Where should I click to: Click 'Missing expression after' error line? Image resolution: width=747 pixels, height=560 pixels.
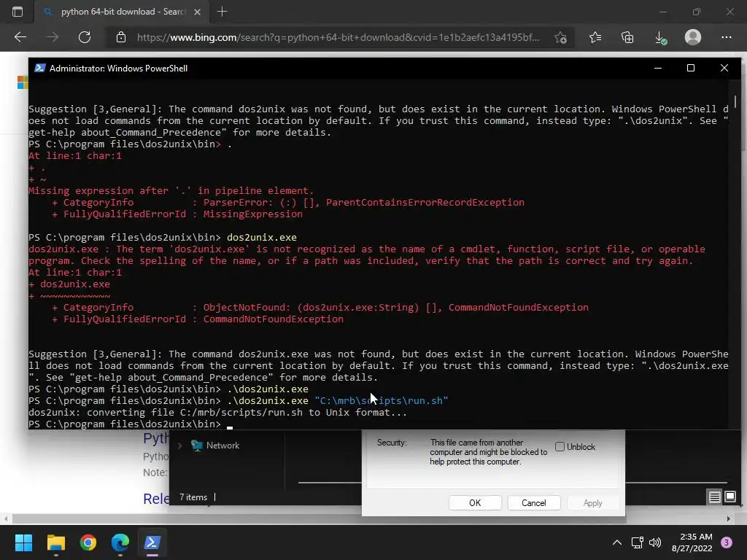(171, 190)
